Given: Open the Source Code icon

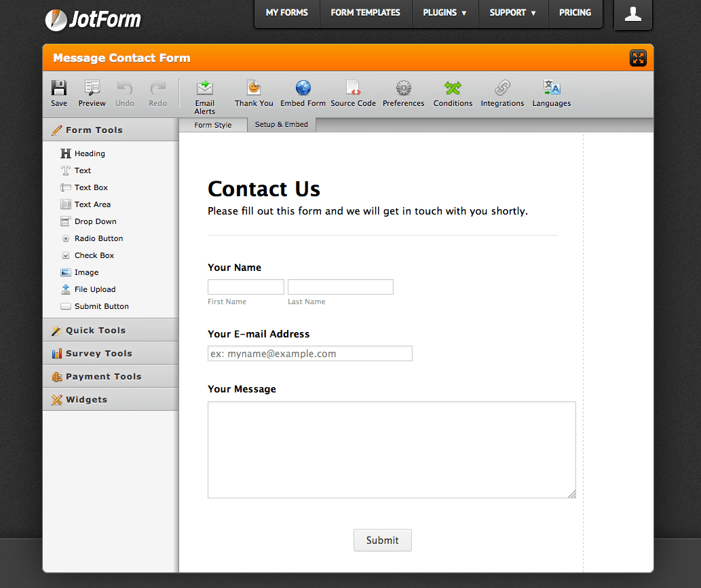Looking at the screenshot, I should pyautogui.click(x=353, y=88).
